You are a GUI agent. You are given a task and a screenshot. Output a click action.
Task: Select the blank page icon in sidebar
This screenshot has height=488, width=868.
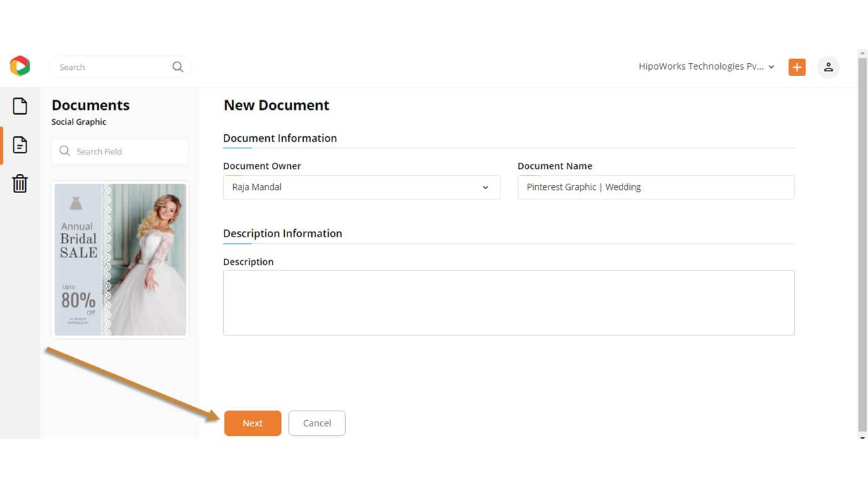20,106
